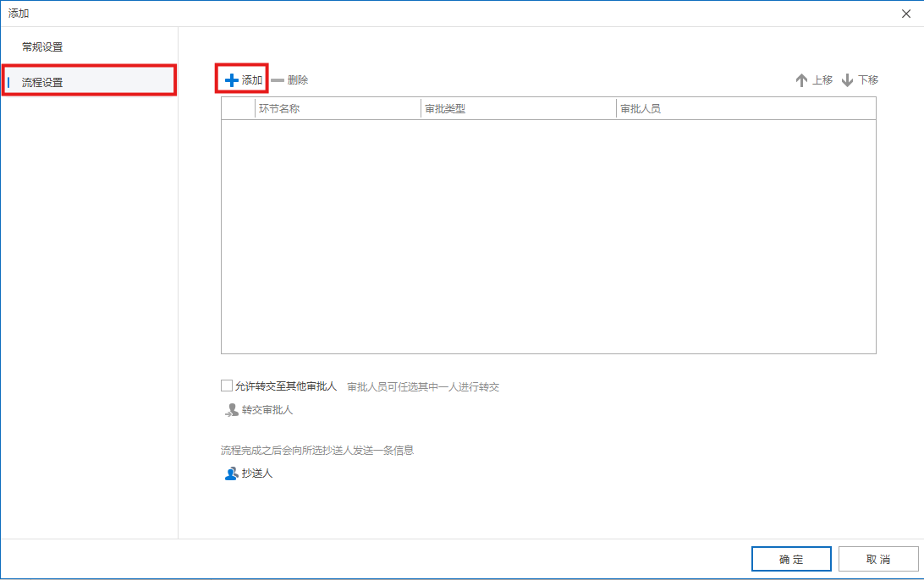
Task: Click the 取消 button
Action: [x=877, y=559]
